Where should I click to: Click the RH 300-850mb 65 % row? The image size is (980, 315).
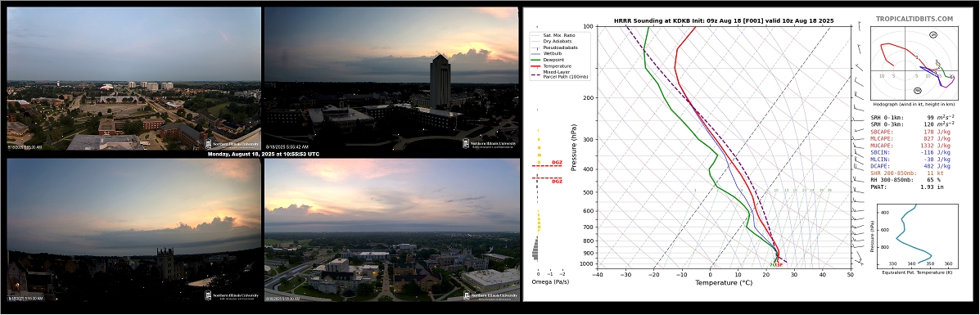coord(905,180)
